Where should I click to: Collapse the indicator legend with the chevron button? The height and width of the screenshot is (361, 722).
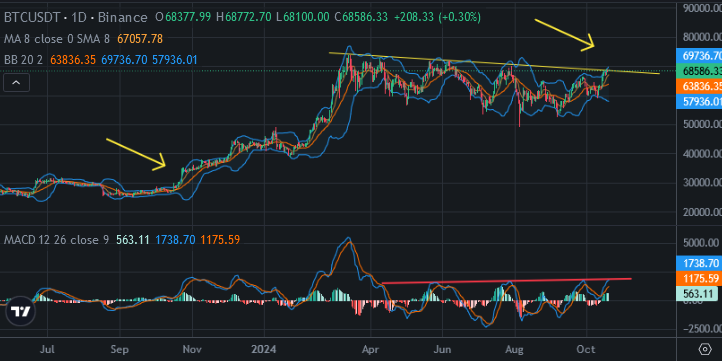16,83
